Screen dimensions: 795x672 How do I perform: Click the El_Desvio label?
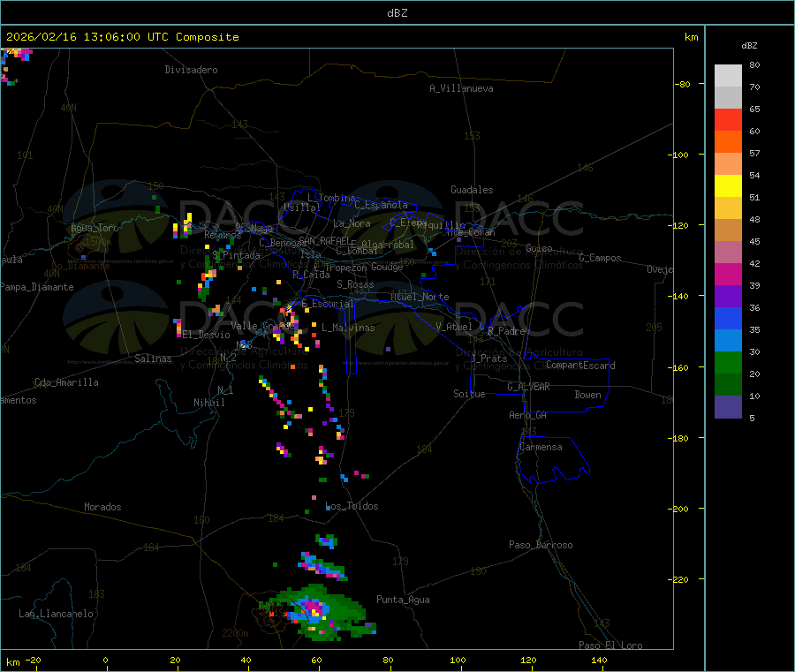click(x=207, y=335)
